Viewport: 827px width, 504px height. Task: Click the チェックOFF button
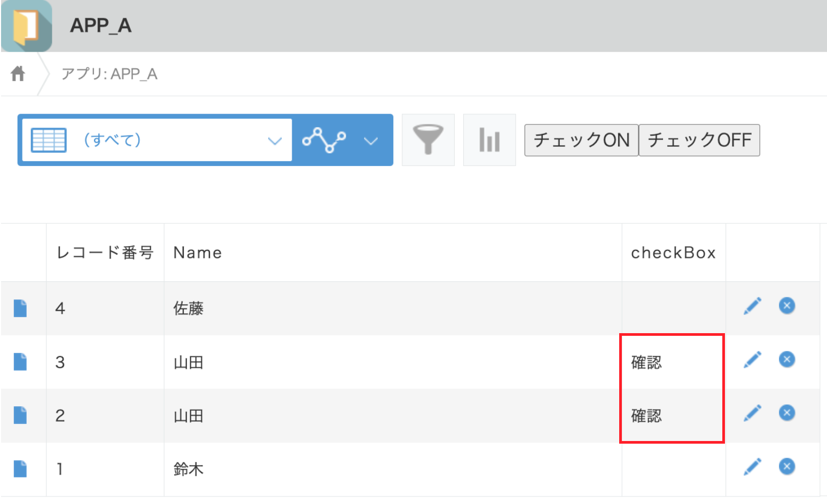click(x=699, y=140)
